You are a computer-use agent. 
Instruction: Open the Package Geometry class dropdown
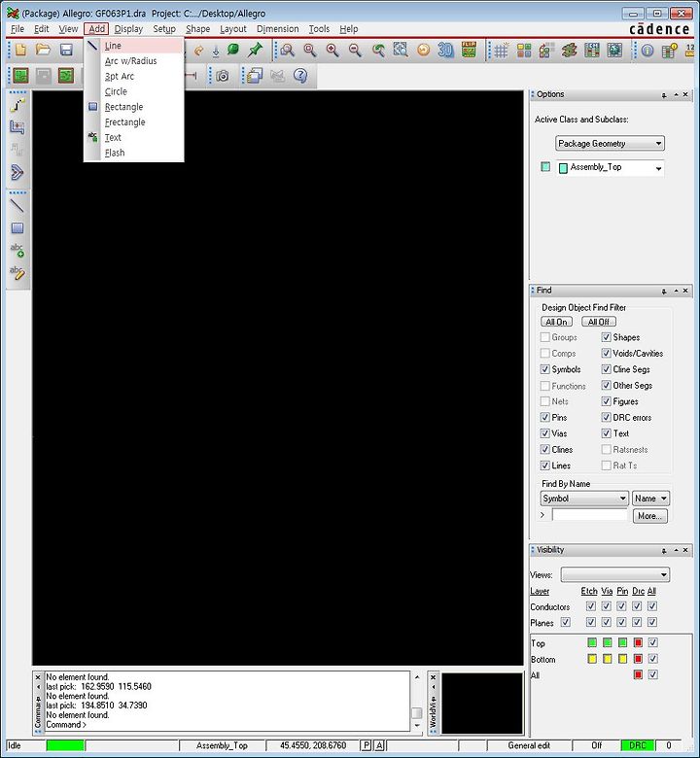click(x=610, y=143)
